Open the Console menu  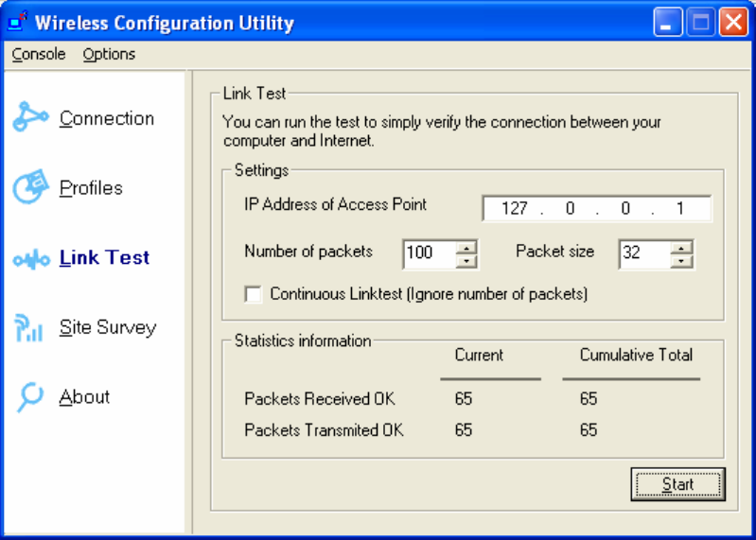click(39, 55)
